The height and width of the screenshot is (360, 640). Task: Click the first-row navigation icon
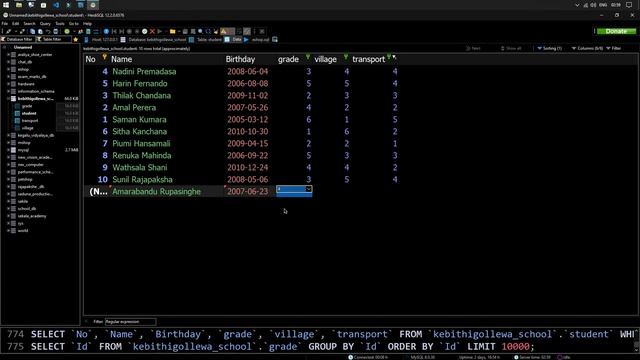coord(114,31)
